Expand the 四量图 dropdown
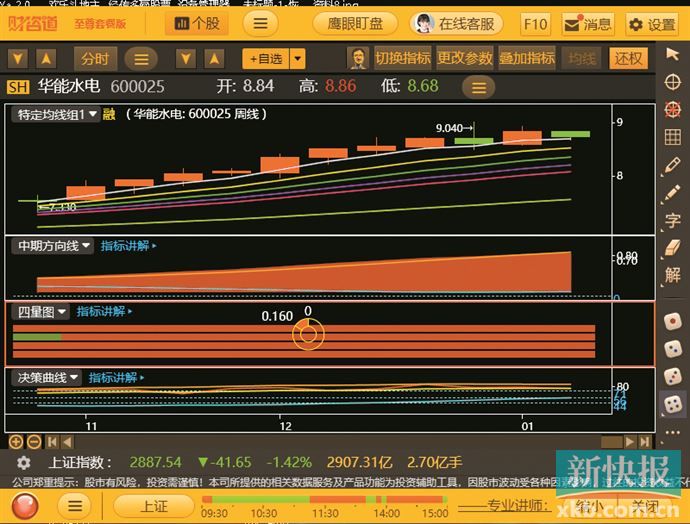 coord(40,312)
